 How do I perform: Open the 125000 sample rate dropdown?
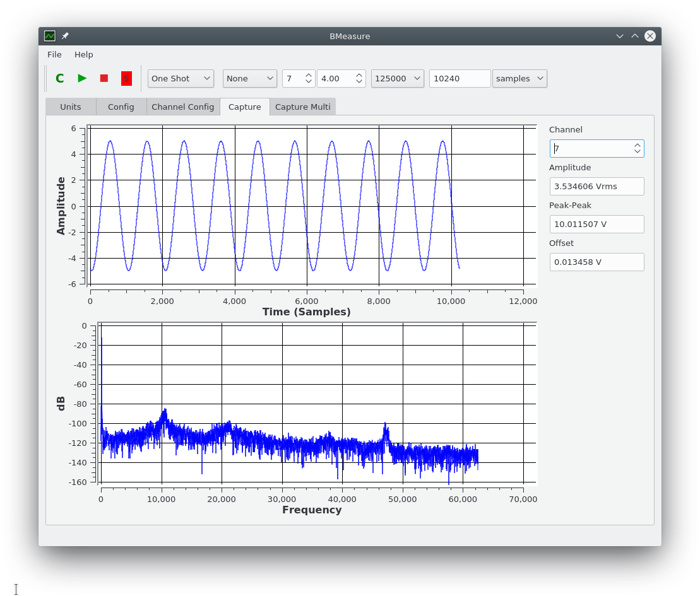tap(397, 78)
